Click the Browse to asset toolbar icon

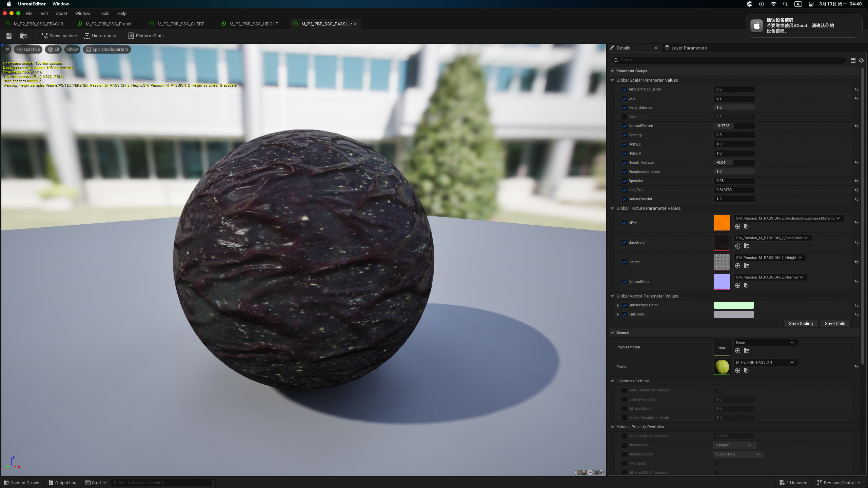(23, 36)
